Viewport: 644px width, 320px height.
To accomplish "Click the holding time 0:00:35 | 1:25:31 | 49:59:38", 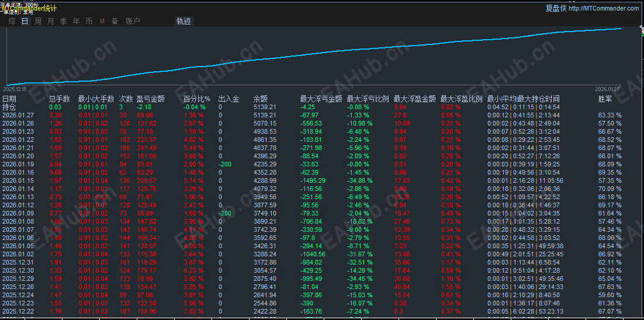I will click(525, 246).
